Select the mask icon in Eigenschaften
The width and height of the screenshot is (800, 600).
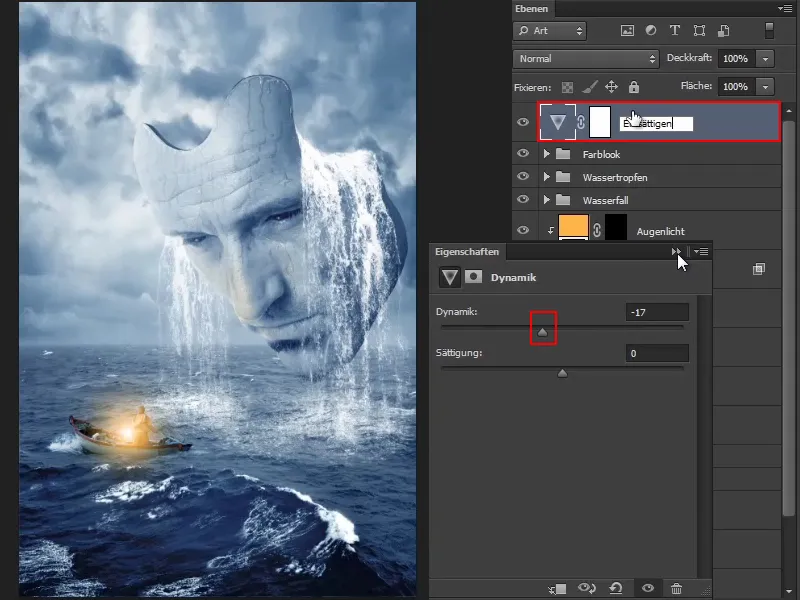point(473,277)
